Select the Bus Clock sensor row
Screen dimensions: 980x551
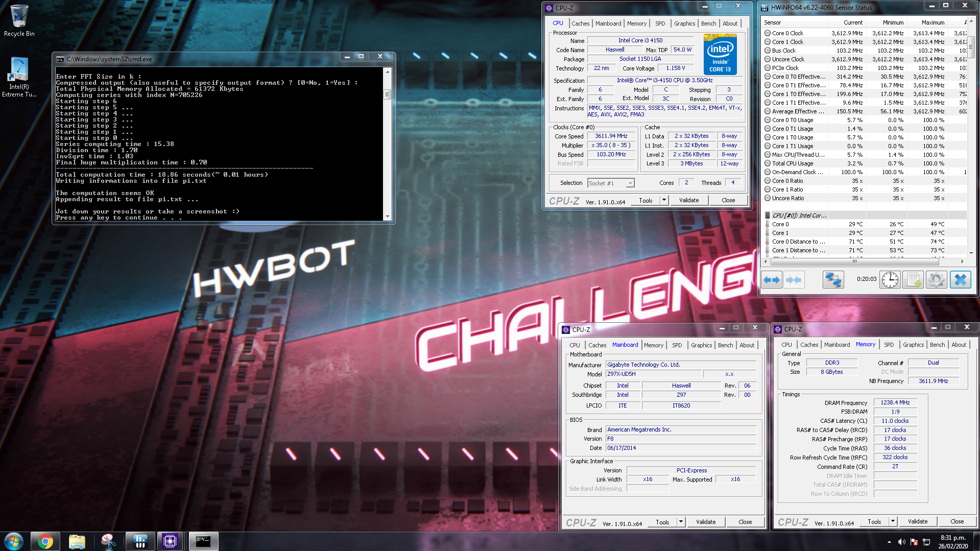865,51
